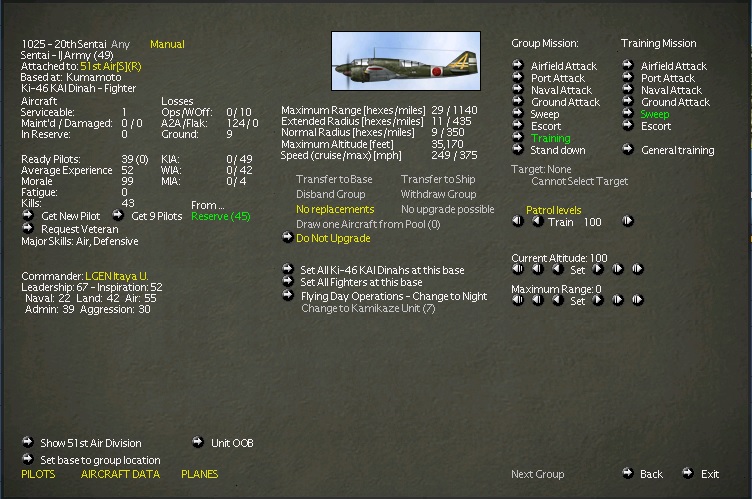Click Patrol levels heading
The width and height of the screenshot is (752, 499).
click(x=553, y=210)
